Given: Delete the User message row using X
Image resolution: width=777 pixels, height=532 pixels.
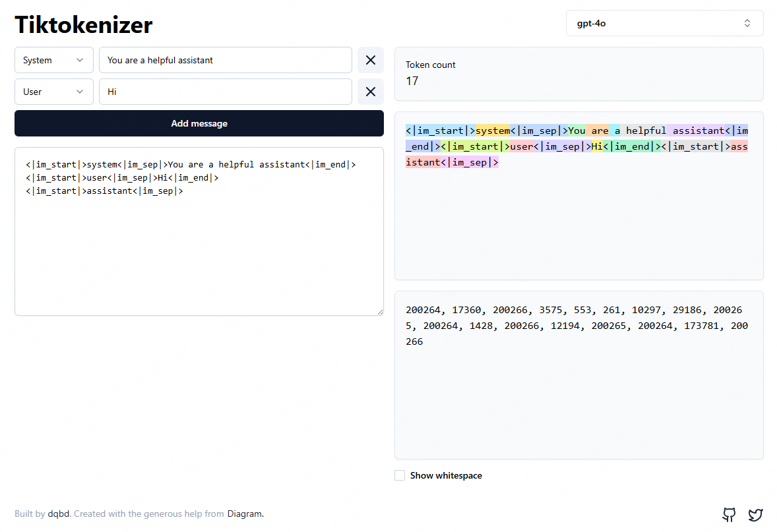Looking at the screenshot, I should pos(371,92).
